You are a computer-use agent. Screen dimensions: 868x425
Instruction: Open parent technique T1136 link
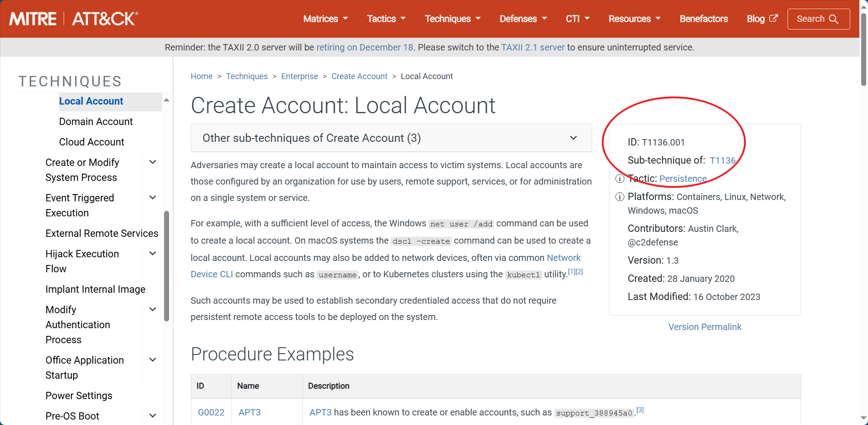(722, 160)
